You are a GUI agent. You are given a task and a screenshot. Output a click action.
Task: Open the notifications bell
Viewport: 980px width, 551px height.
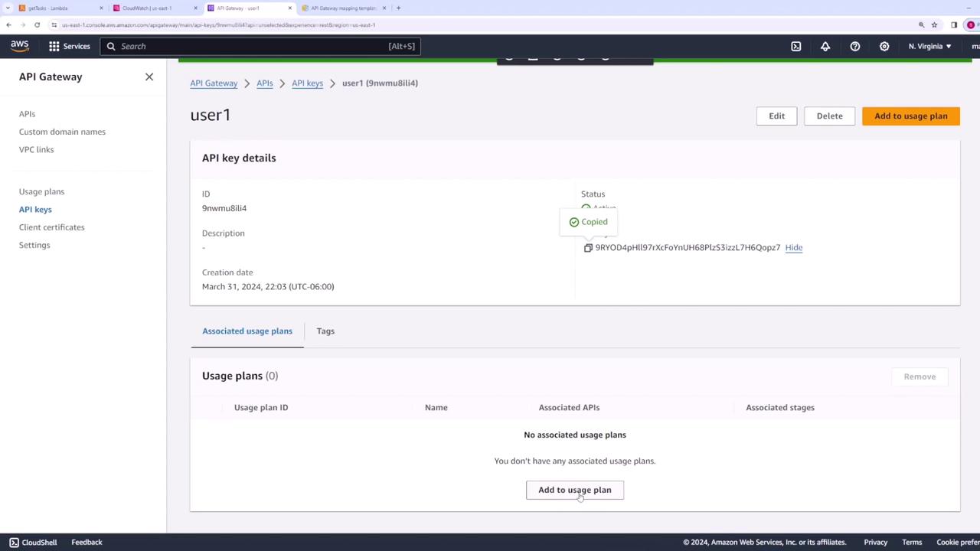(x=825, y=46)
